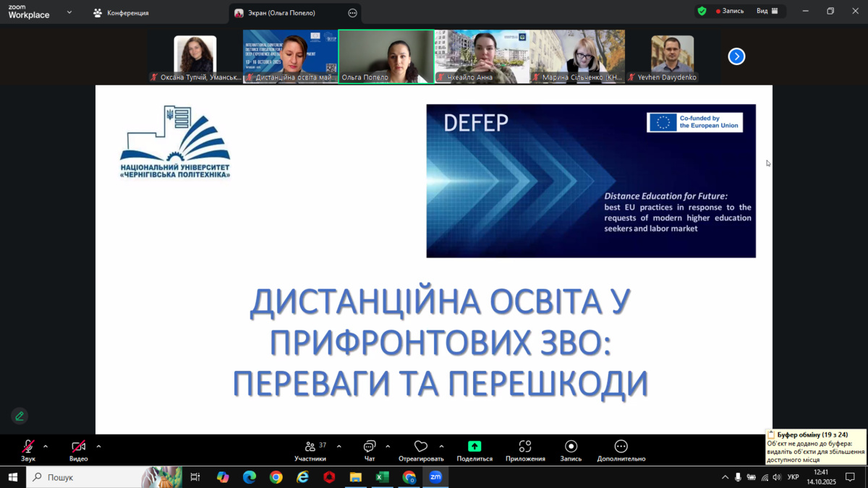Screen dimensions: 868x488
Task: Open Zoom Workplace dropdown chevron
Action: point(69,12)
